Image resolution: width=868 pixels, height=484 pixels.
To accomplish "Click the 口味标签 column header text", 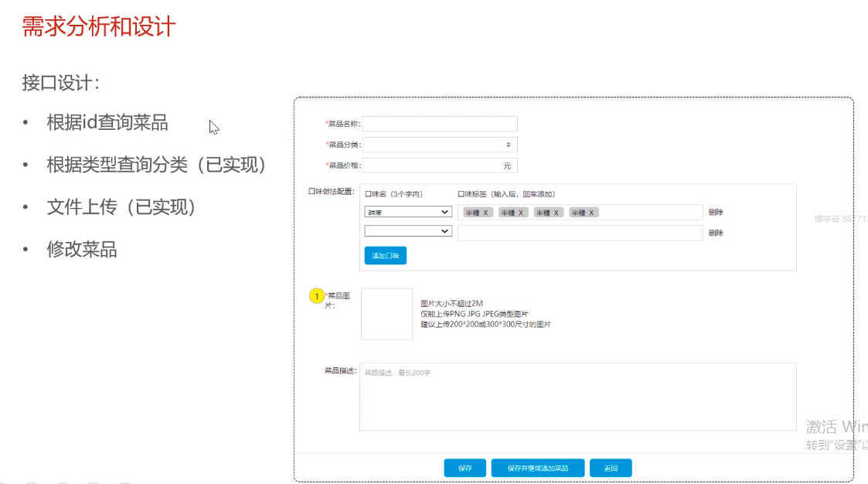I will click(x=506, y=194).
